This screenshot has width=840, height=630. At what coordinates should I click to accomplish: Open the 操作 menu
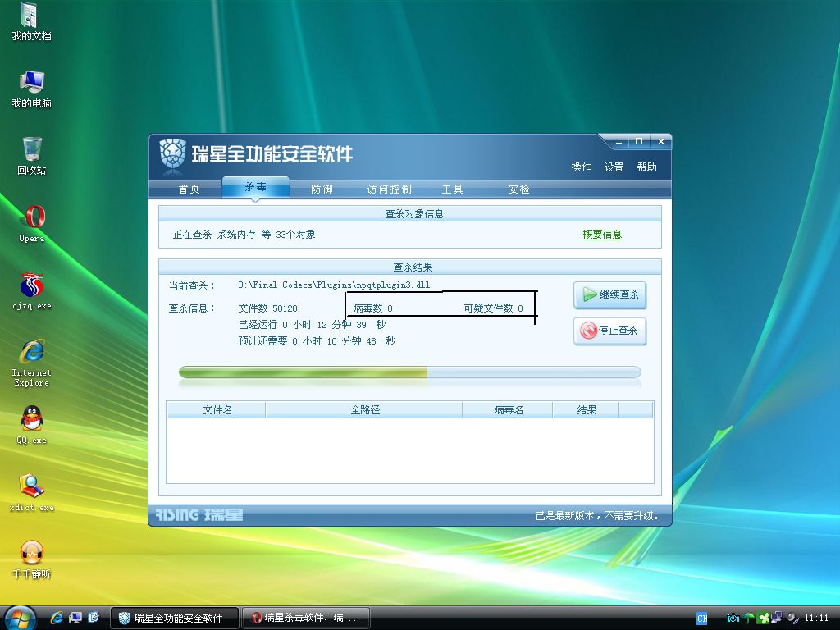581,167
